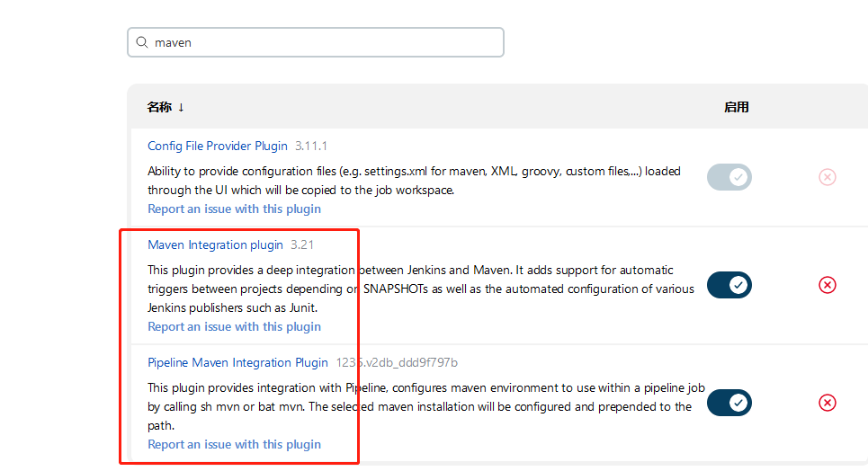
Task: Click the sort arrow beside 名称
Action: [181, 107]
